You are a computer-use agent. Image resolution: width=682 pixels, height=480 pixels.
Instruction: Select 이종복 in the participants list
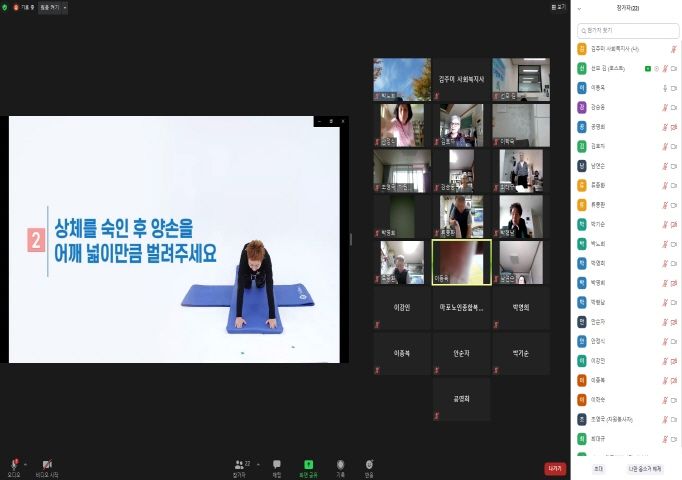[628, 380]
